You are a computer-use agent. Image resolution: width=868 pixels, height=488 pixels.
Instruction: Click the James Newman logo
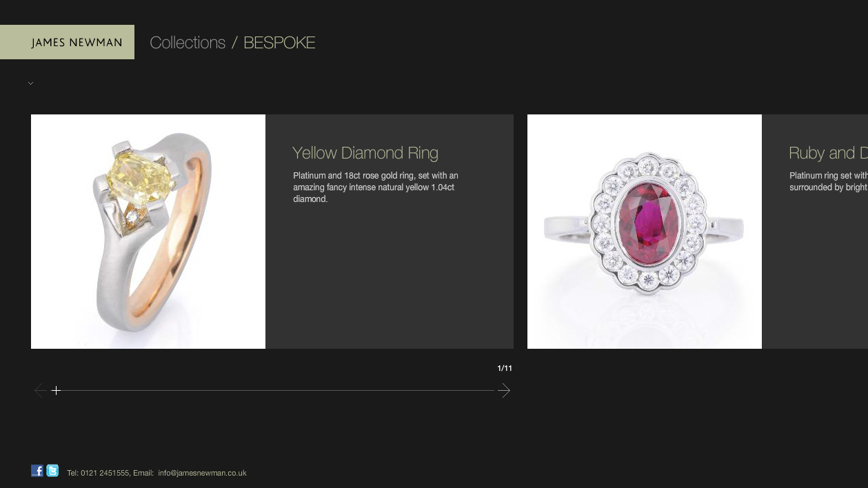67,42
